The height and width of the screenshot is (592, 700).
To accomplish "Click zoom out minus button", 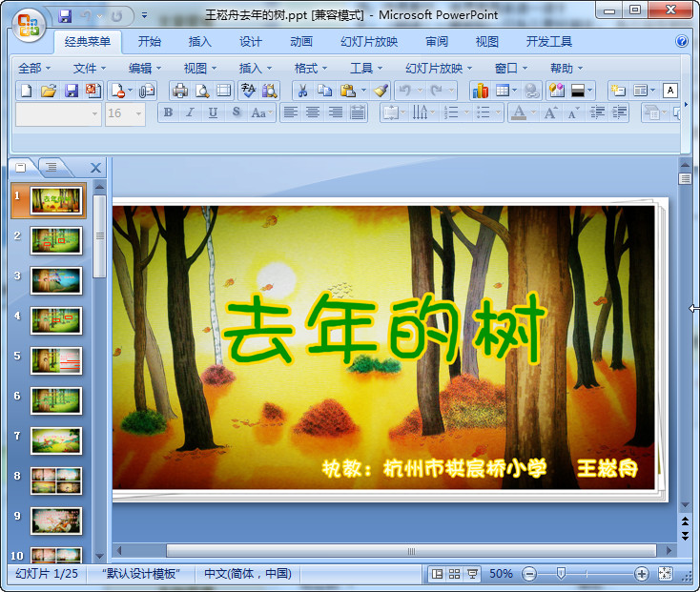I will click(529, 574).
